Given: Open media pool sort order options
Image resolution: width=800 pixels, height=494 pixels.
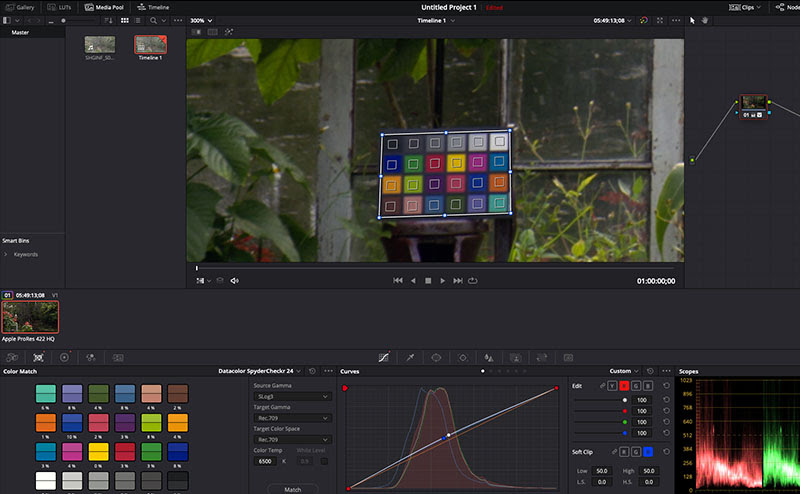Looking at the screenshot, I should coord(108,20).
